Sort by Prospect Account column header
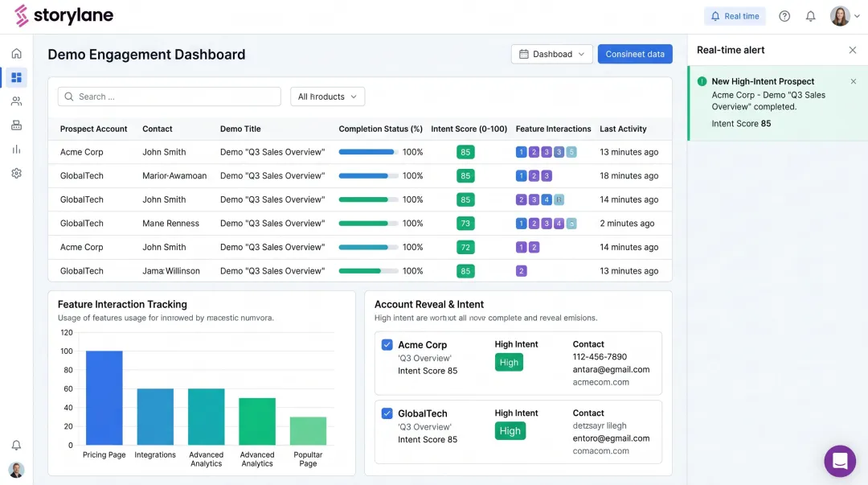868x485 pixels. [x=93, y=129]
